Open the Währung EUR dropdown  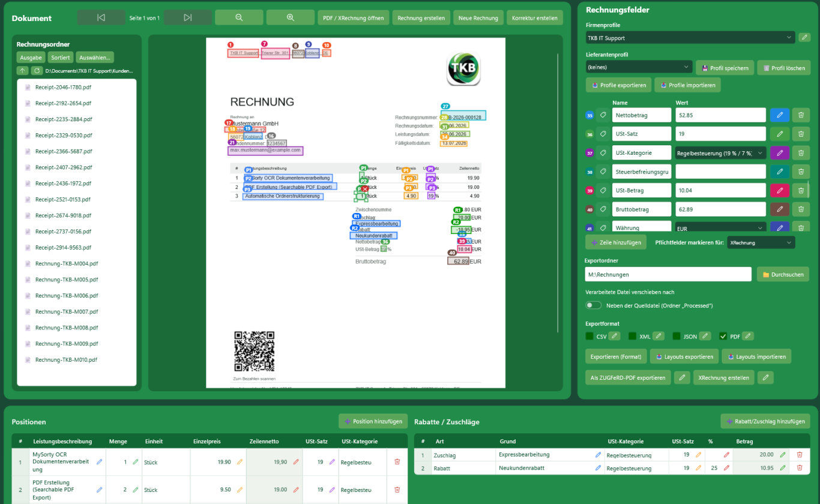(x=721, y=229)
